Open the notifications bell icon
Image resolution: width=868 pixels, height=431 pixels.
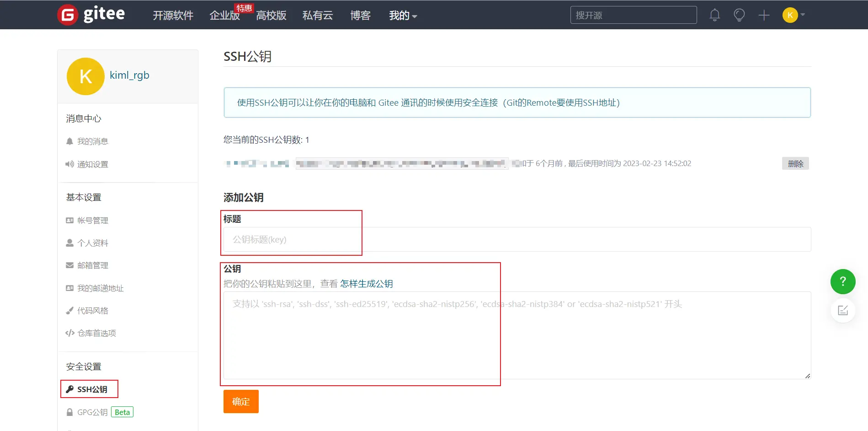click(714, 15)
